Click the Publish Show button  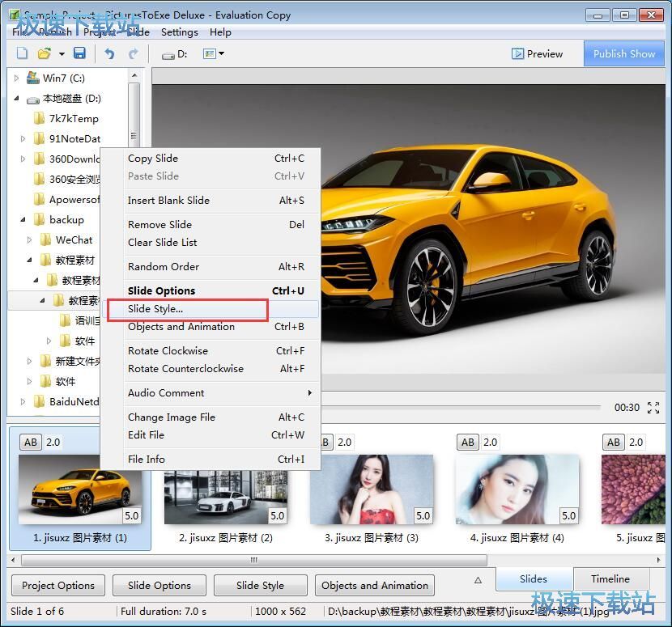[623, 54]
